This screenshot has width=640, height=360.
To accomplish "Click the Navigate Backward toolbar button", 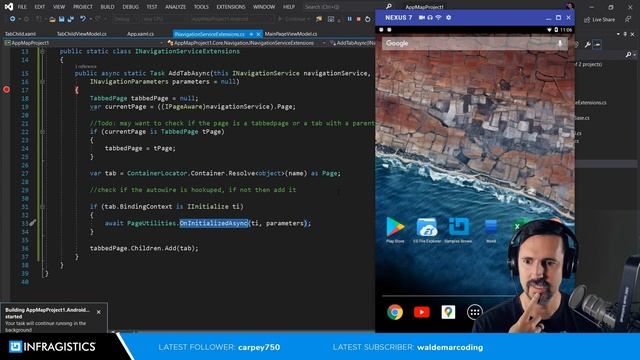I will (13, 19).
